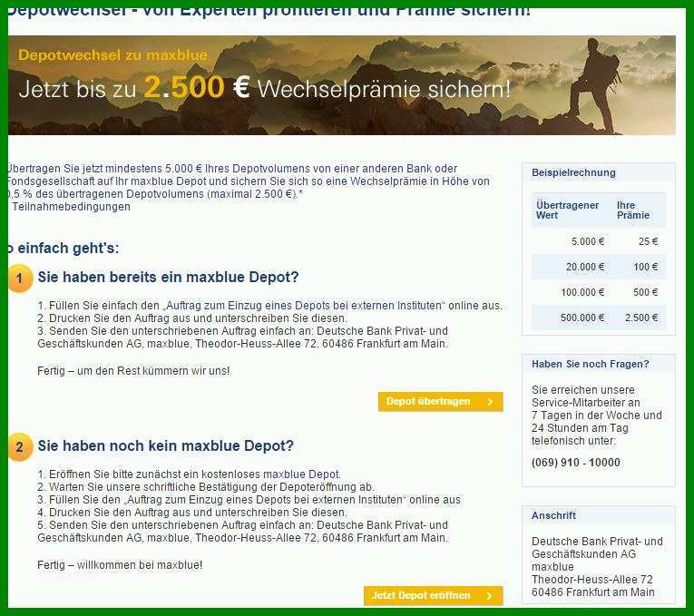Click the hiker silhouette in the banner
Image resolution: width=694 pixels, height=616 pixels.
pyautogui.click(x=594, y=86)
